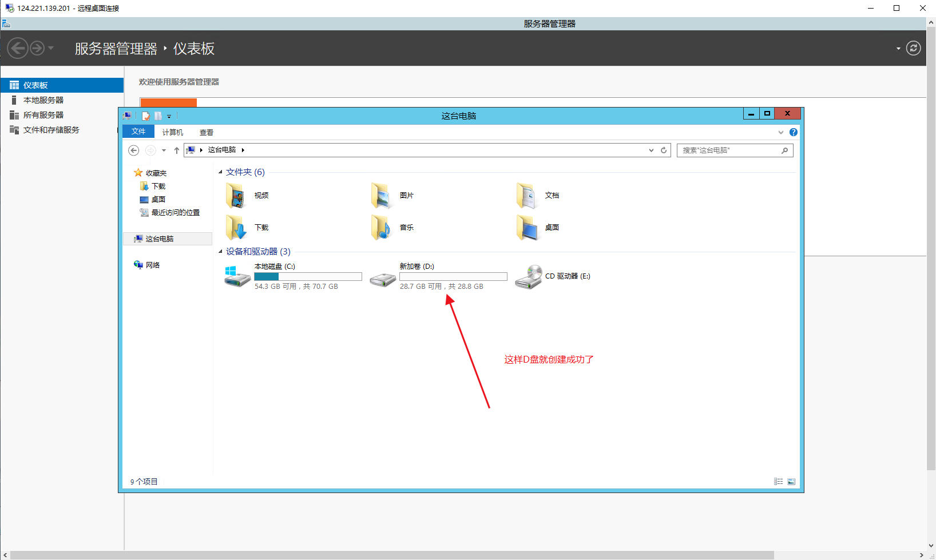The height and width of the screenshot is (560, 936).
Task: Select the CD 驱动器 (E:) icon
Action: [x=528, y=277]
